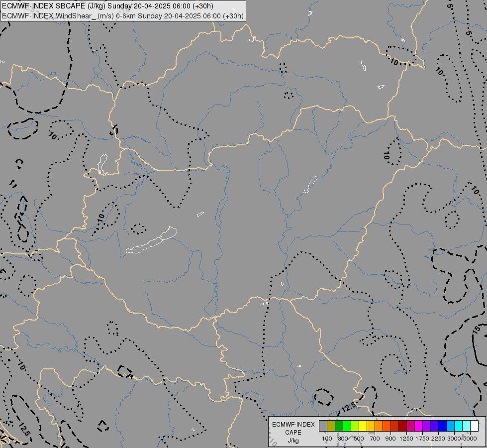The image size is (487, 448).
Task: Select the amber legend swatch left of 700
Action: (x=371, y=426)
